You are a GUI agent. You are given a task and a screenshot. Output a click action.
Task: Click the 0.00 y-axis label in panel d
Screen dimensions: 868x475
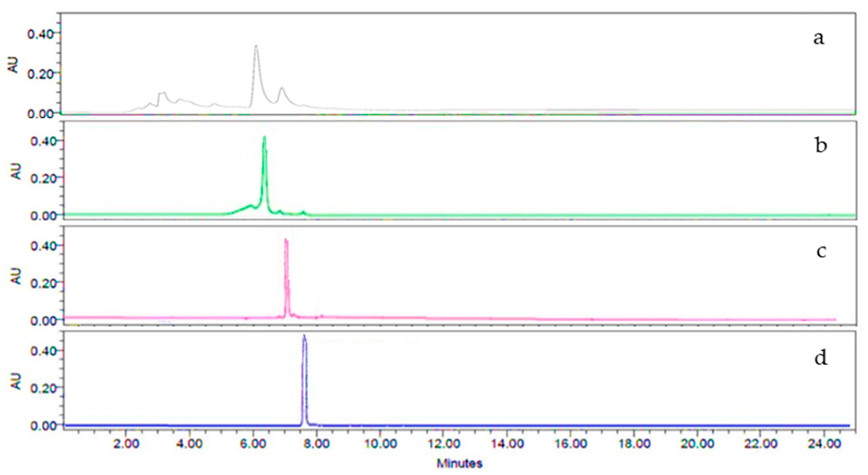pos(44,426)
